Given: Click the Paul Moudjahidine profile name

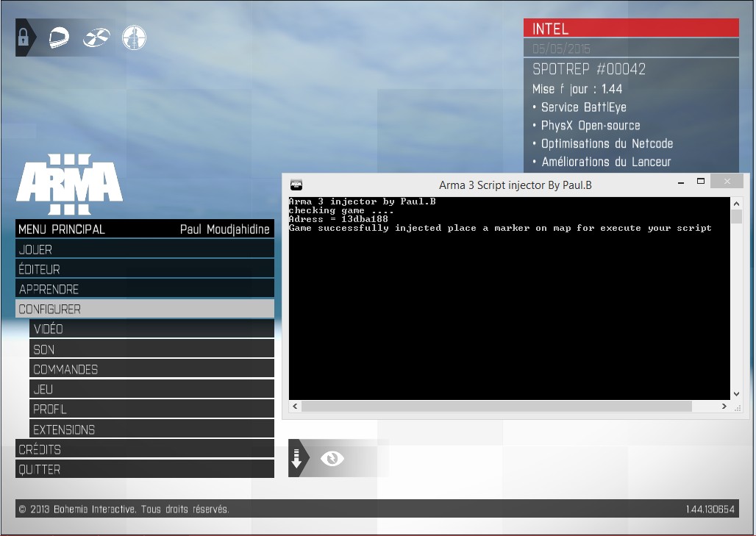Looking at the screenshot, I should (225, 229).
